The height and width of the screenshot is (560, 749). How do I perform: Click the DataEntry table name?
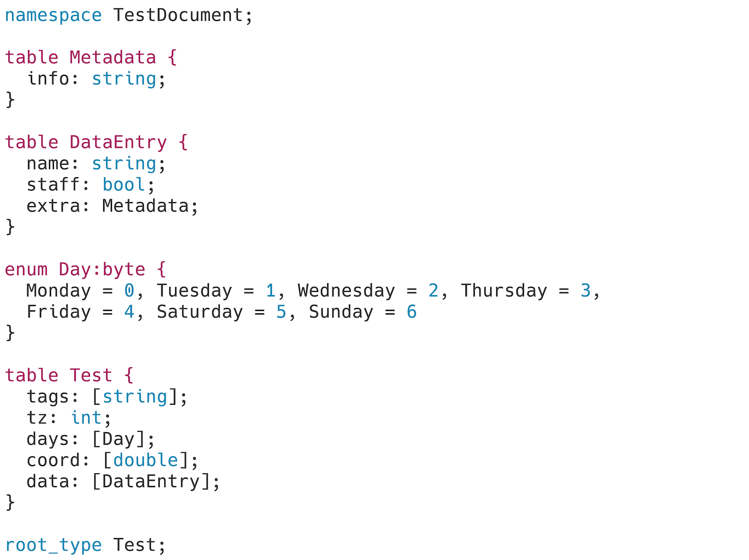(x=118, y=142)
